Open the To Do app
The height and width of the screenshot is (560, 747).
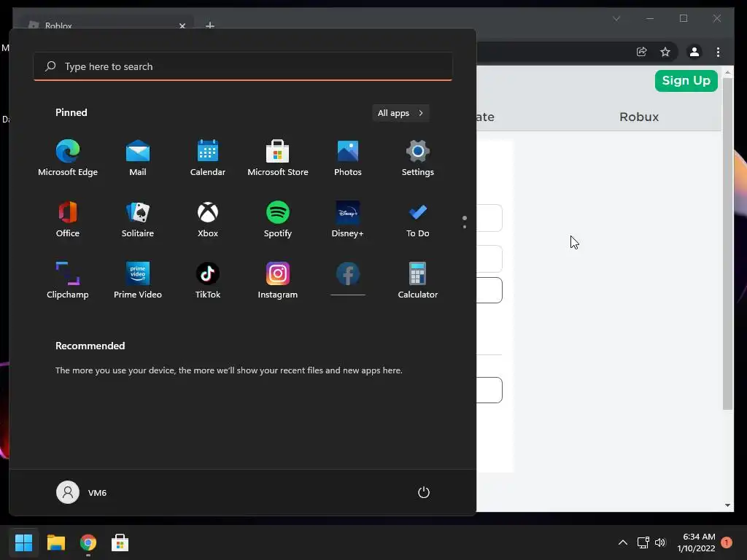[418, 219]
